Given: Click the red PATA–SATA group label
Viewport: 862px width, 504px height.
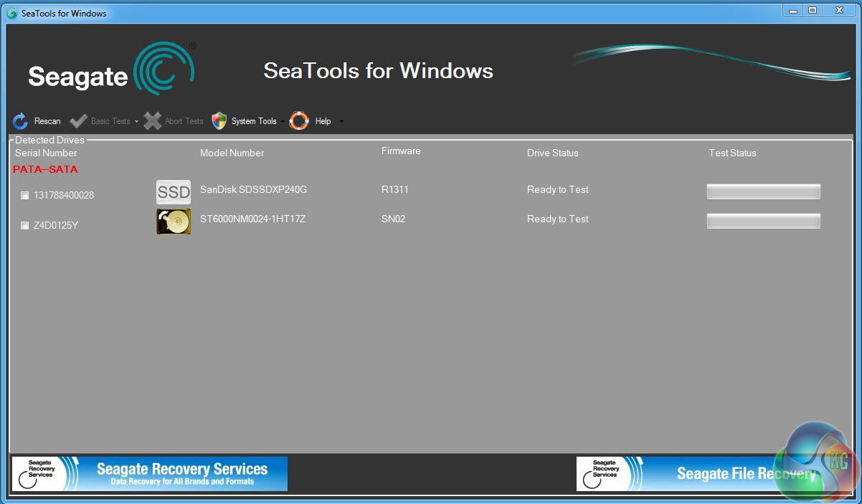Looking at the screenshot, I should pos(45,169).
